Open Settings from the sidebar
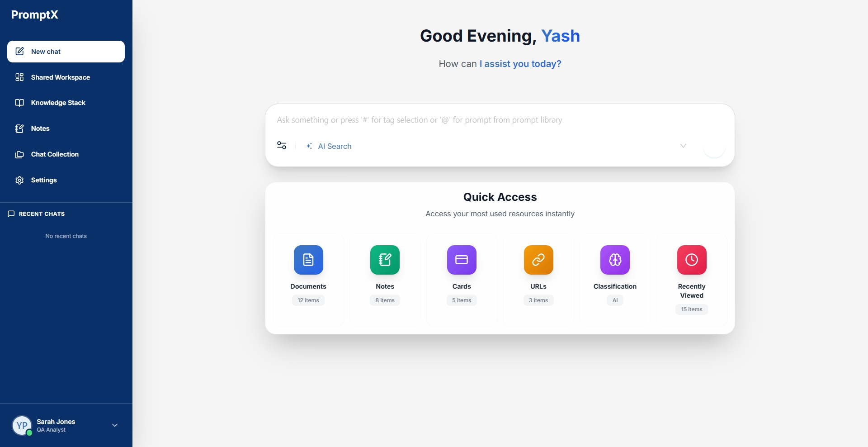868x447 pixels. 44,180
